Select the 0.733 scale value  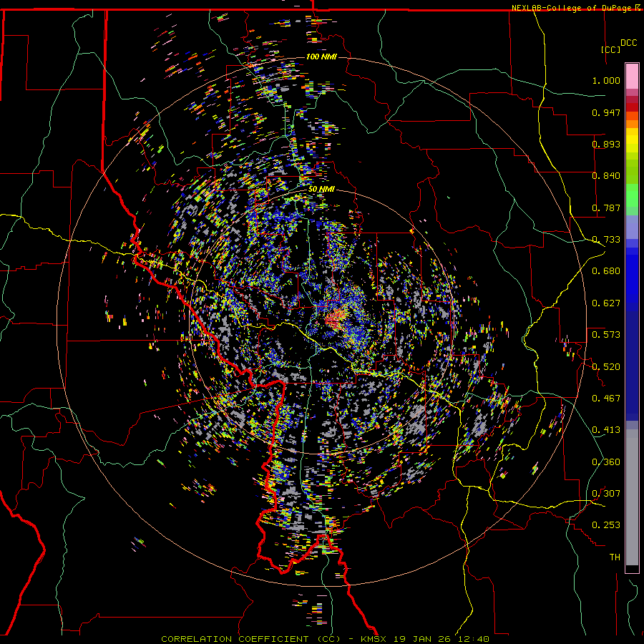click(x=606, y=240)
